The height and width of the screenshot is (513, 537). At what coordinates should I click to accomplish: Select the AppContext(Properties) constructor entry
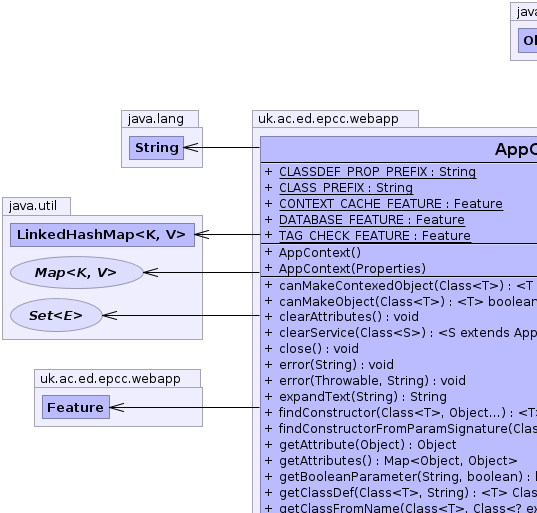[x=352, y=268]
